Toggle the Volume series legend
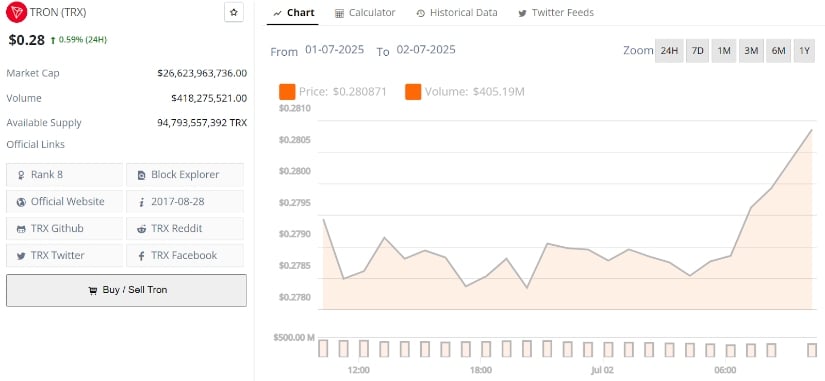825x381 pixels. (x=413, y=92)
